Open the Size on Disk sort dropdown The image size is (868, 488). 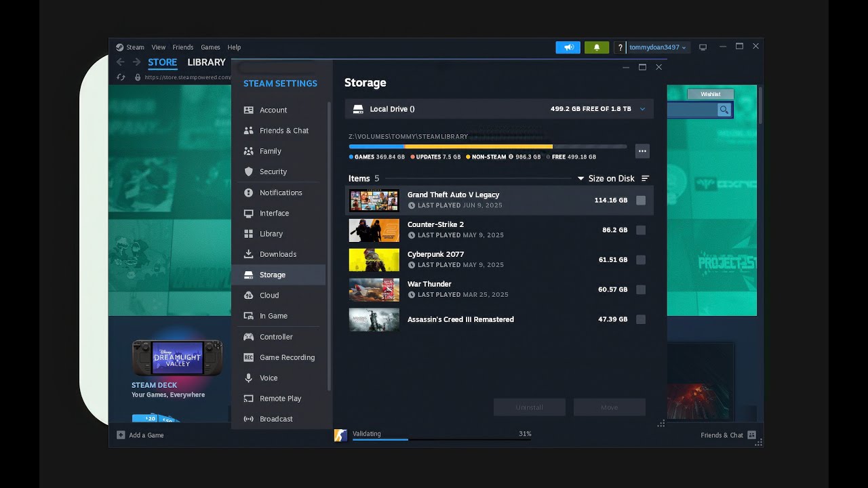click(606, 178)
